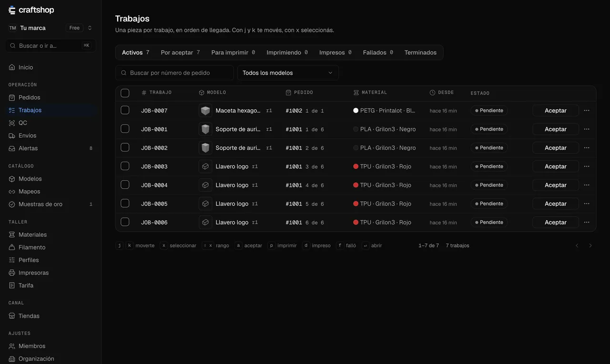Accept job JOB-0003 with Aceptar button

[556, 166]
